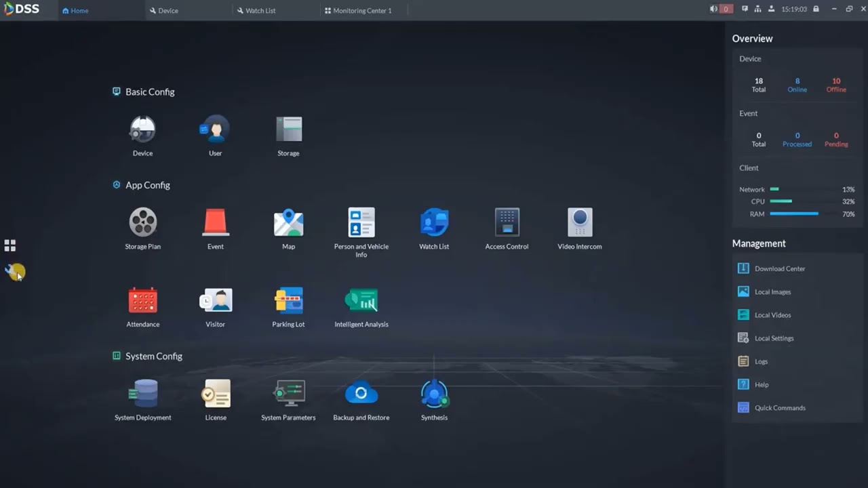Open Download Center in Management
This screenshot has height=488, width=868.
796,268
